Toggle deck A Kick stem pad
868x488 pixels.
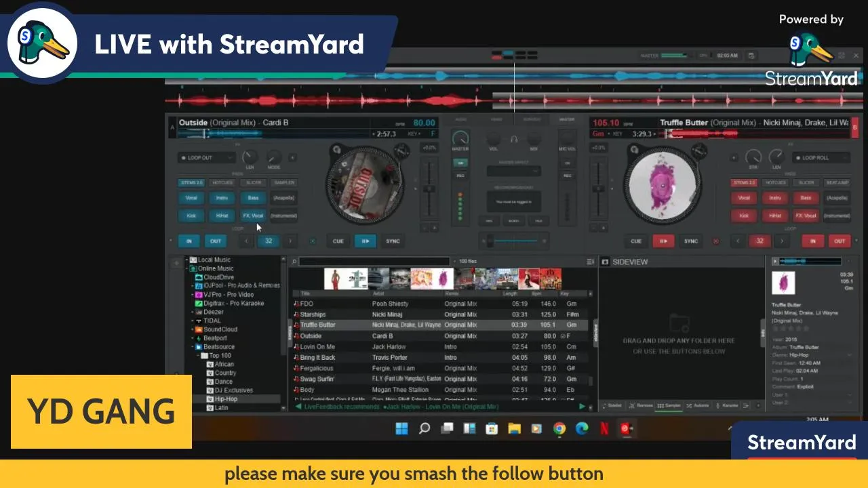(x=191, y=216)
